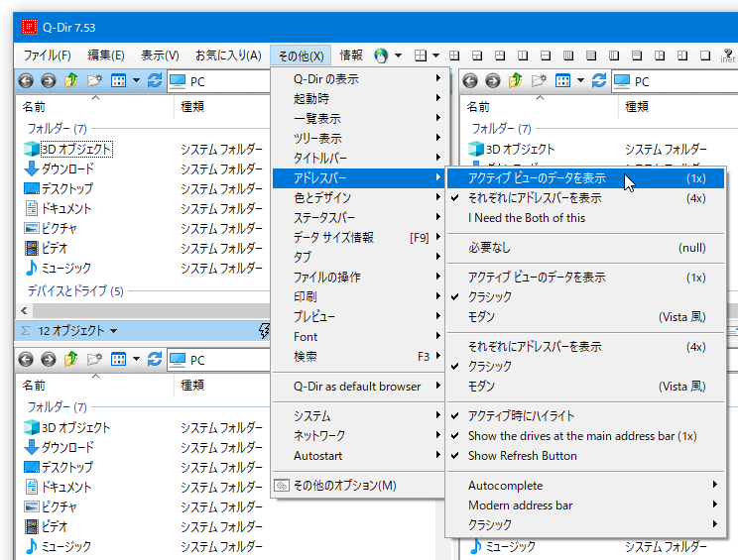Open the 色とデザイン submenu

coord(358,198)
